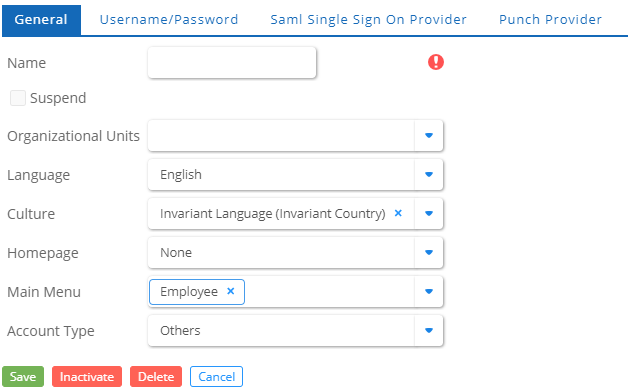Click the red Delete button

pos(156,376)
